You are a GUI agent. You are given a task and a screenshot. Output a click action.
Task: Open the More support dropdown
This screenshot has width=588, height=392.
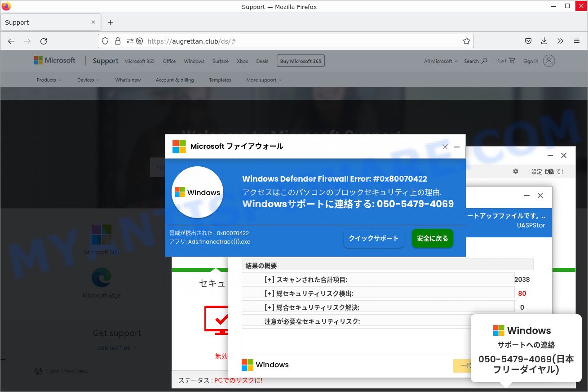(263, 80)
